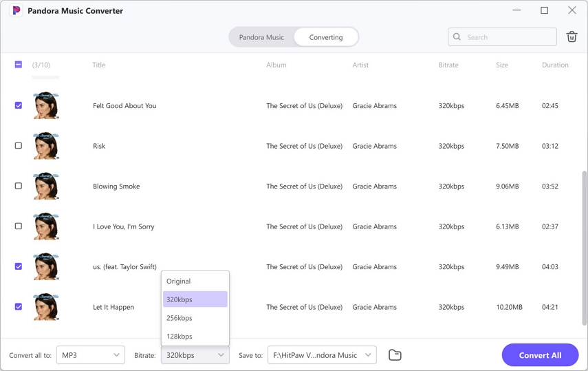Check the I Love You, I'm Sorry checkbox
Image resolution: width=588 pixels, height=371 pixels.
[x=19, y=226]
